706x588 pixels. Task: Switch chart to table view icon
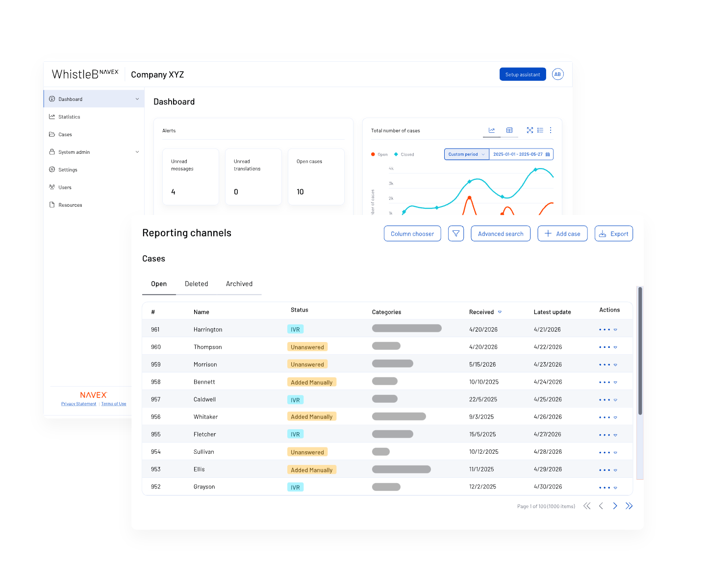(x=509, y=130)
